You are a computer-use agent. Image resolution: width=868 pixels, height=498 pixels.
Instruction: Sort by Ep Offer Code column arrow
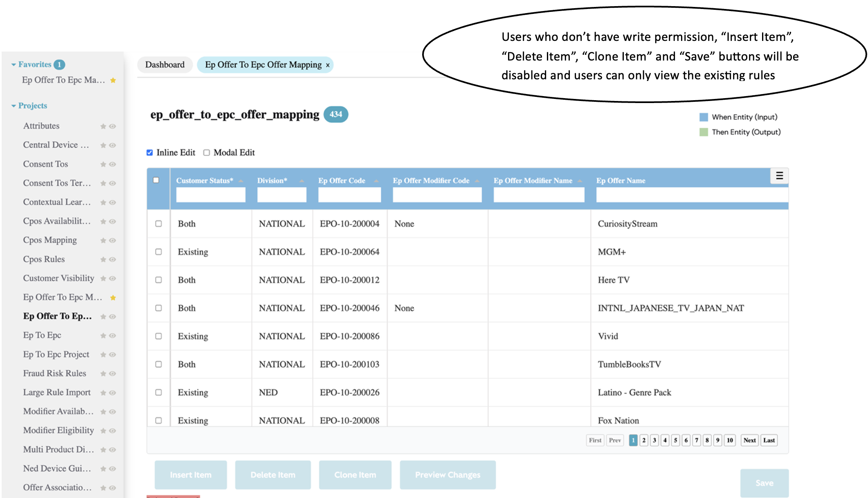point(376,181)
